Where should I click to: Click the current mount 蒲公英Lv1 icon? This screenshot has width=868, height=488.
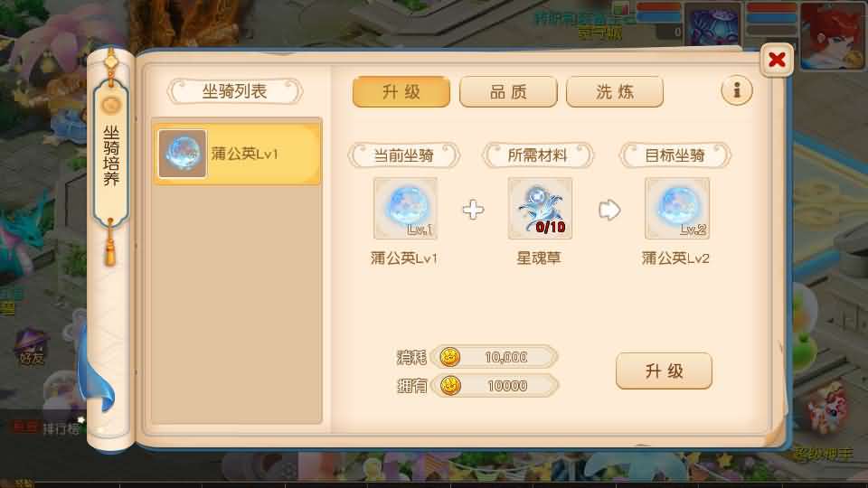(x=405, y=208)
